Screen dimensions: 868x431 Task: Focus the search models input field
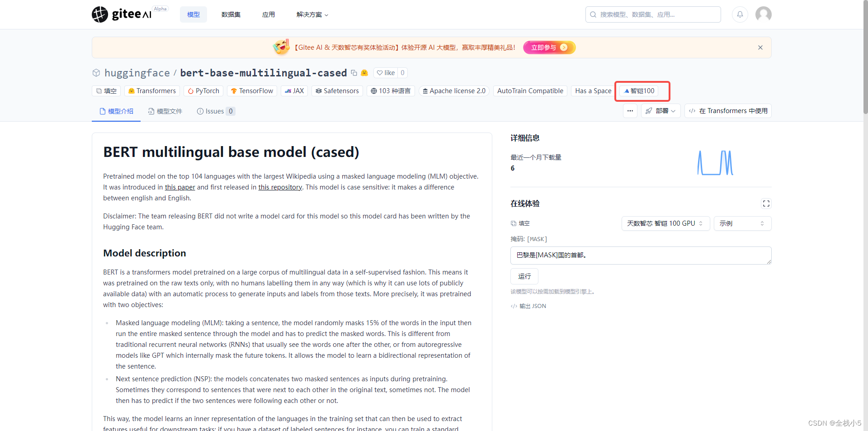653,14
